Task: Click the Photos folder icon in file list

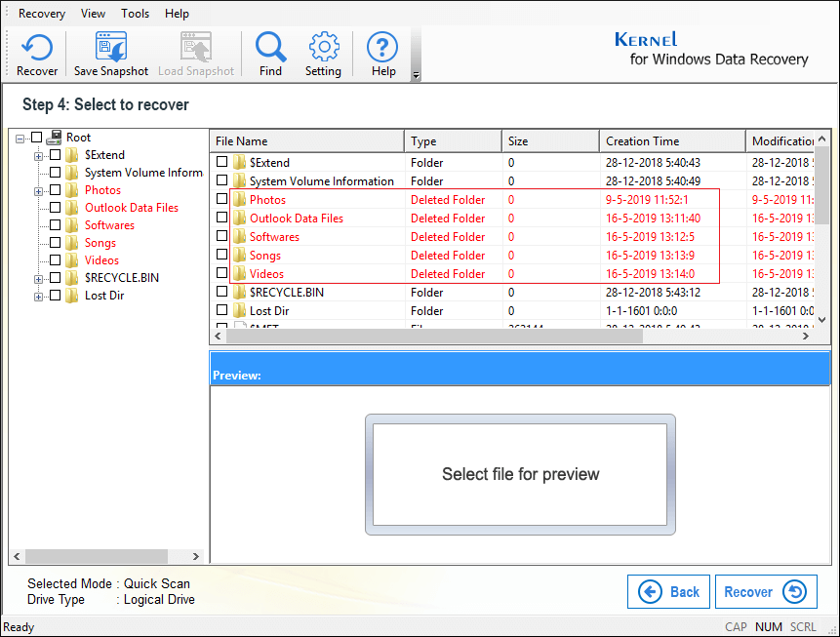Action: tap(239, 200)
